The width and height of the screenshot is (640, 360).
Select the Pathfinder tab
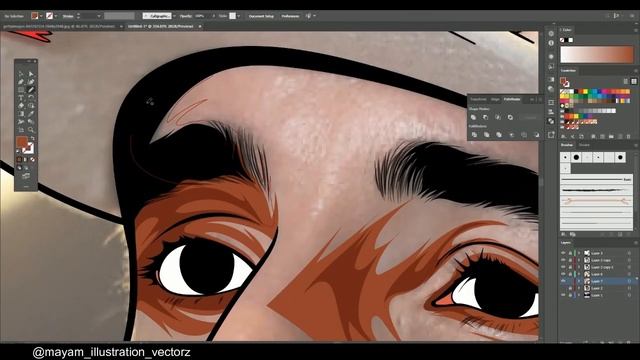coord(512,99)
